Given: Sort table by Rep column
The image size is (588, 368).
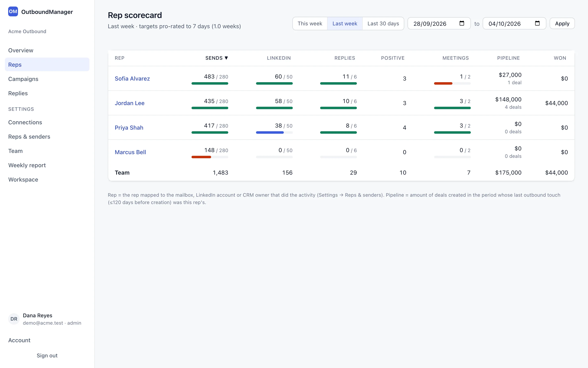Looking at the screenshot, I should click(x=120, y=58).
